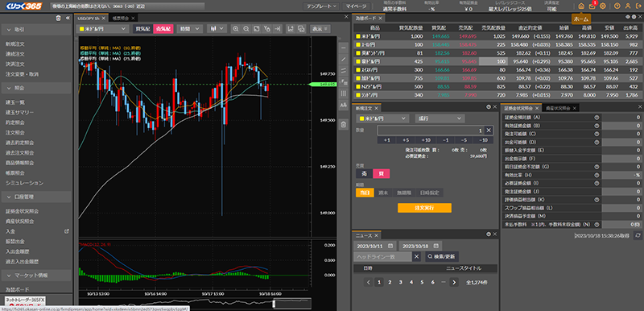
Task: Select the text annotation drawing tool
Action: tap(344, 106)
